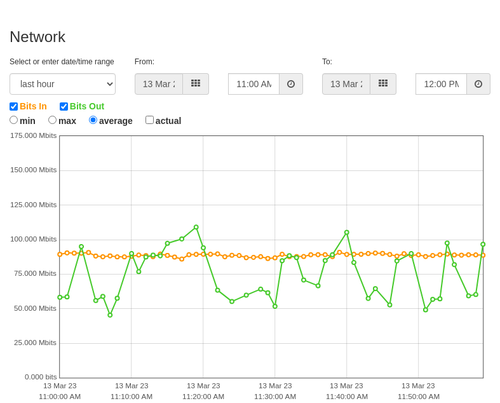This screenshot has width=500, height=403.
Task: Click the '11:30:00 AM' time axis label
Action: pyautogui.click(x=275, y=397)
